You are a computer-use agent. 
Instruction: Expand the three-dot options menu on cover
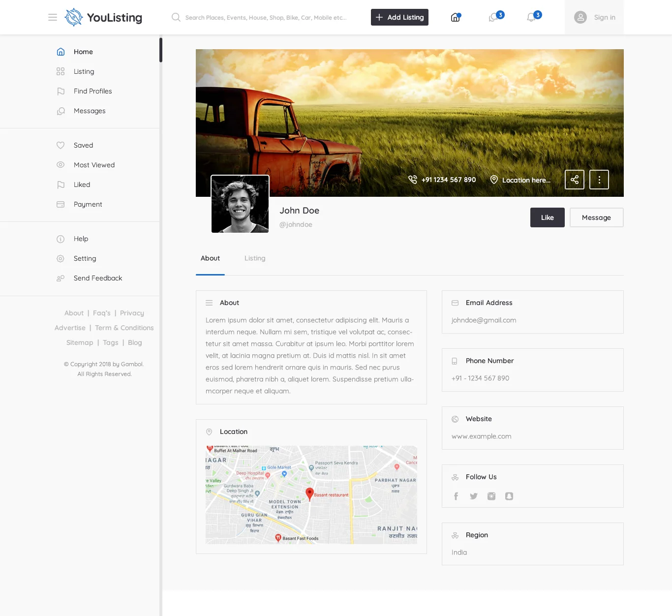click(599, 180)
